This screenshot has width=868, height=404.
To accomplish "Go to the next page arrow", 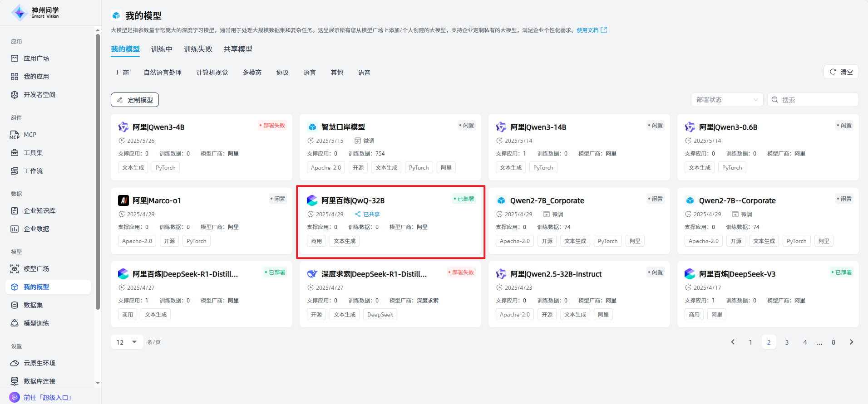I will pyautogui.click(x=851, y=342).
